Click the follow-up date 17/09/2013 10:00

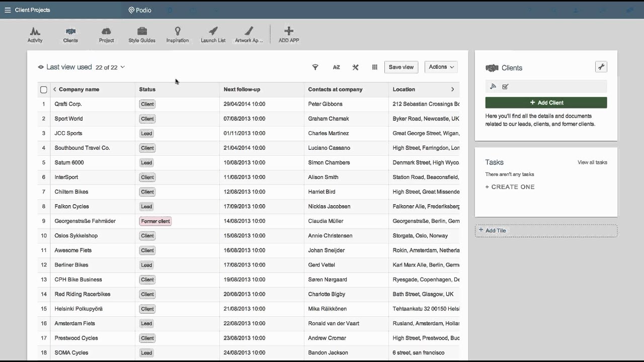(x=244, y=206)
